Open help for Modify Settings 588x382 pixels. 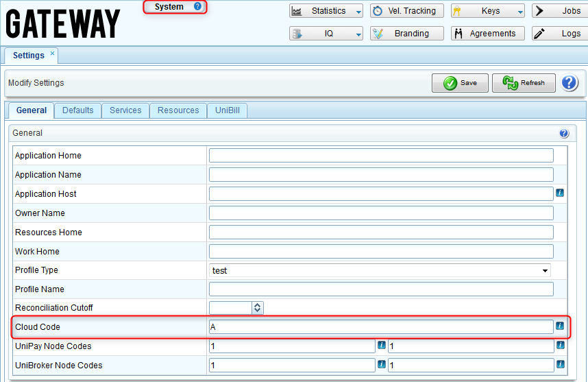pos(569,82)
